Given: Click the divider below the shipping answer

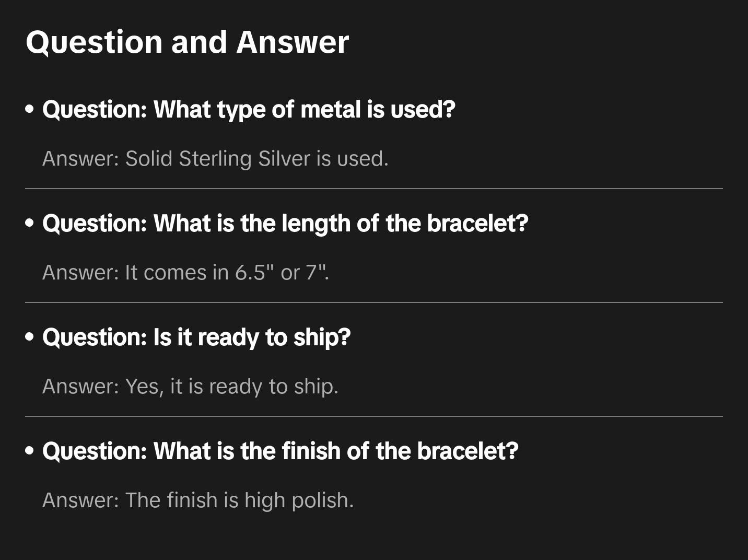Looking at the screenshot, I should click(x=374, y=416).
